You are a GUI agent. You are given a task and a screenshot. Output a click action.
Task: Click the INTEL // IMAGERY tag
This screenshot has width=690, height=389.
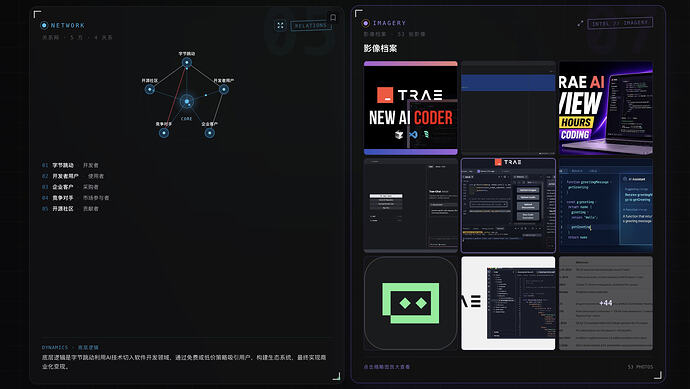coord(620,23)
